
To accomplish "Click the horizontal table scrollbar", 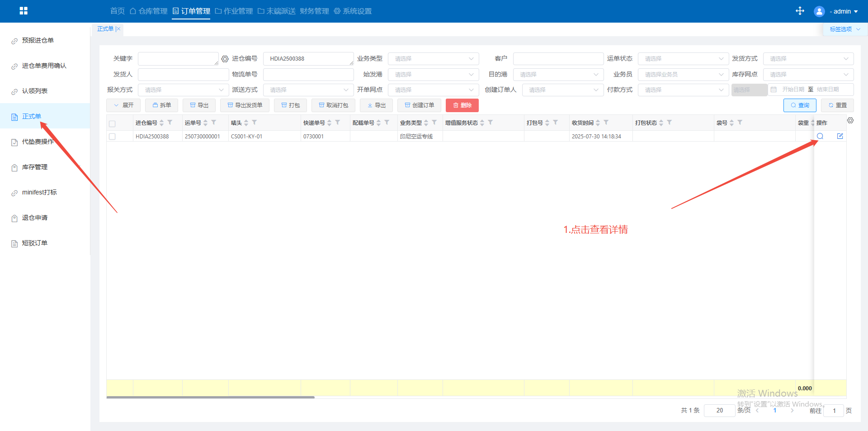I will [x=210, y=398].
